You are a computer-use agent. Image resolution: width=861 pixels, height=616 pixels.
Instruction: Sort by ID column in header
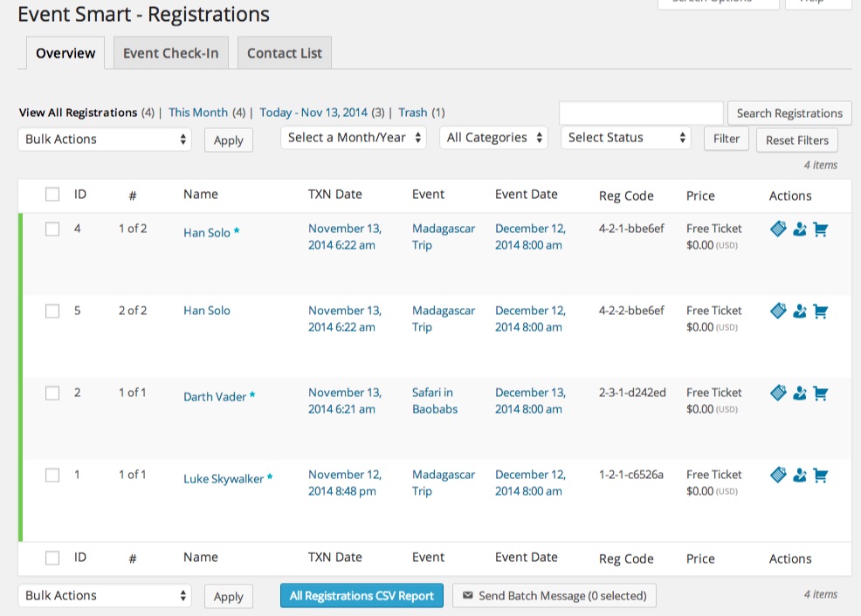pyautogui.click(x=80, y=195)
